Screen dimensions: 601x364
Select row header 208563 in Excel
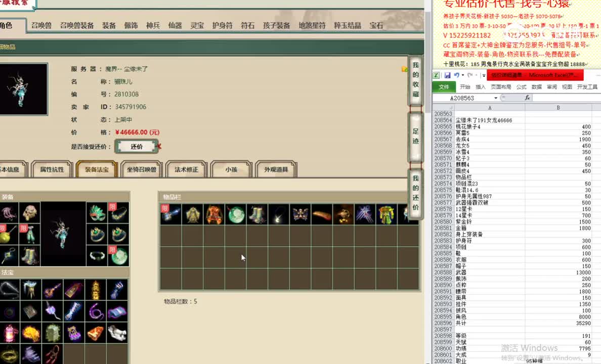[444, 114]
